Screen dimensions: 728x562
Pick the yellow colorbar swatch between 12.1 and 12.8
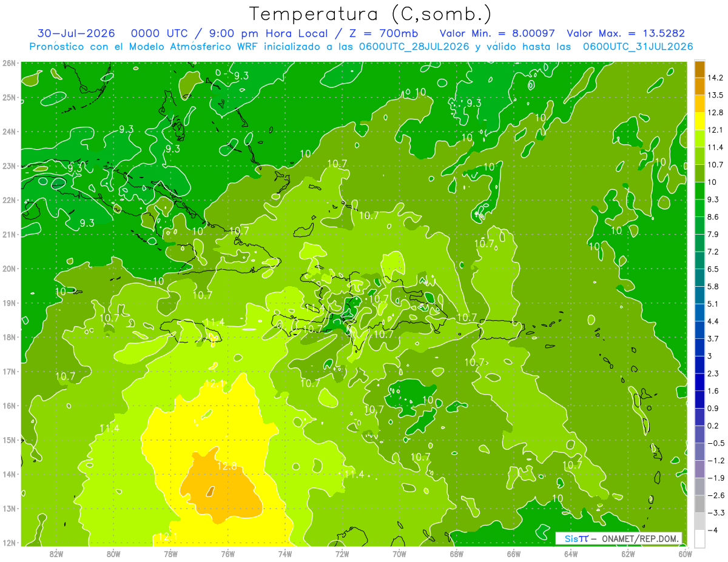[x=699, y=121]
